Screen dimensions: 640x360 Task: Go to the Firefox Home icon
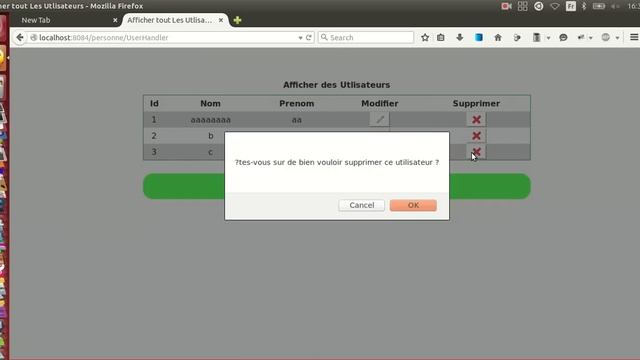[x=498, y=38]
